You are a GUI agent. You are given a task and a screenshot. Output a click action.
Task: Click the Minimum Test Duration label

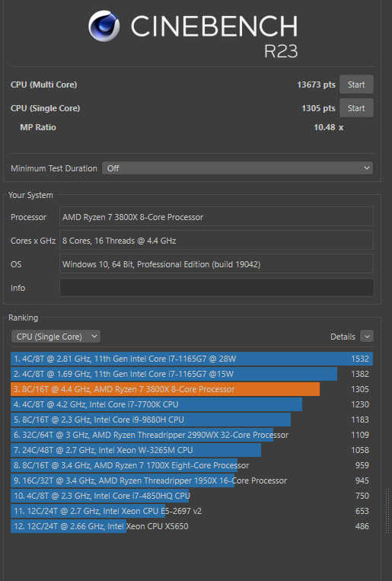tap(54, 168)
